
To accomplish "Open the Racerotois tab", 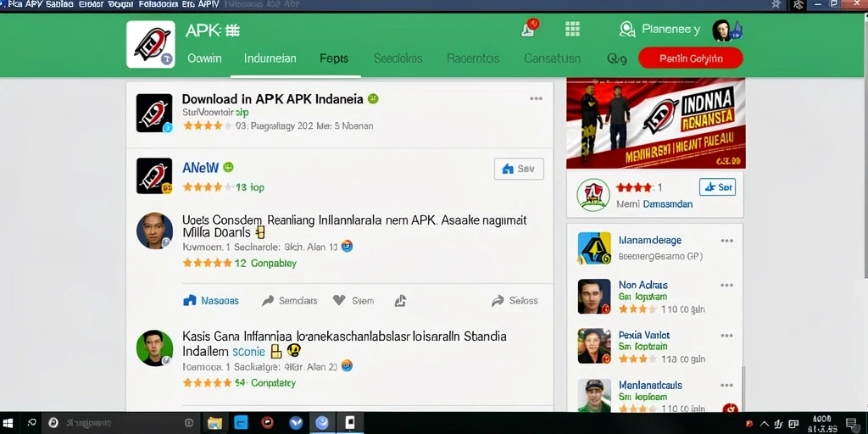I will [473, 58].
